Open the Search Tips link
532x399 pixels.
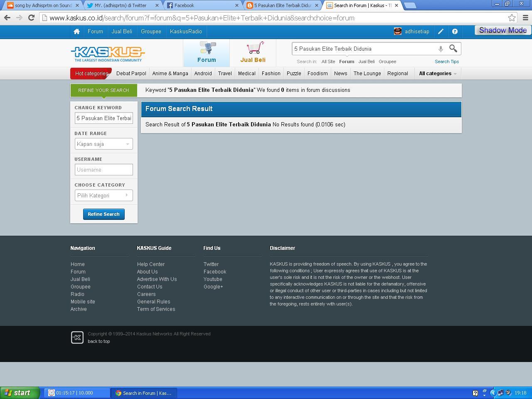click(447, 62)
